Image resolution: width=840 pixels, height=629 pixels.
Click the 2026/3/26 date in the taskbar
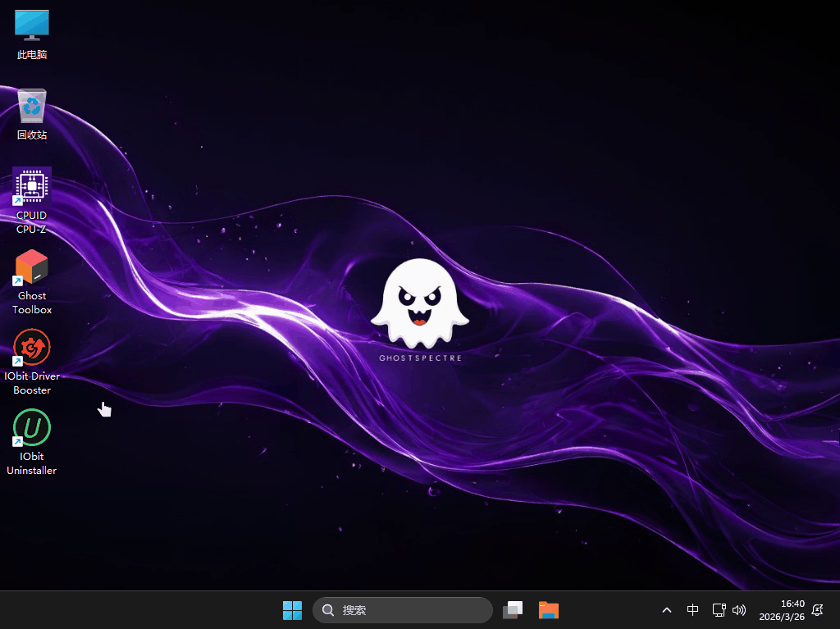(782, 617)
